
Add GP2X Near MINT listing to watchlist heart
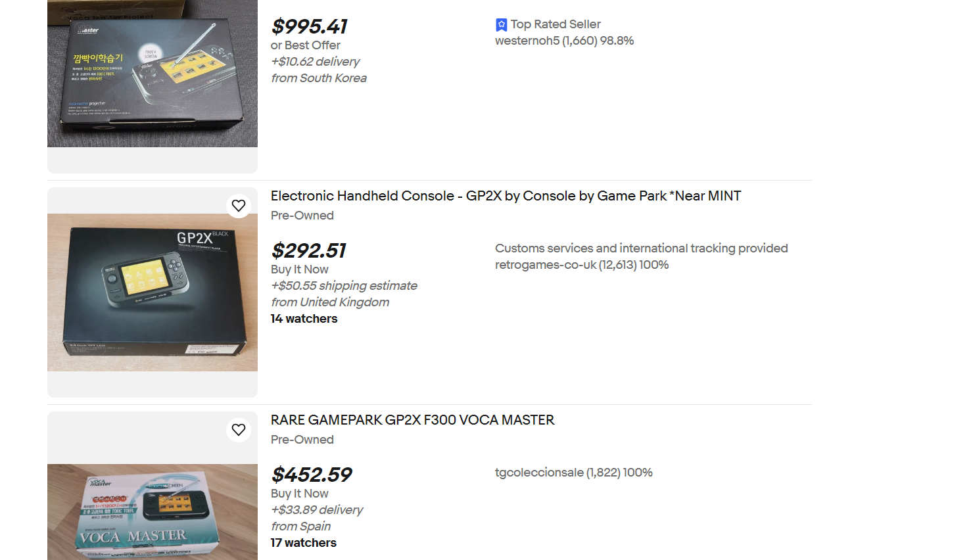click(239, 206)
